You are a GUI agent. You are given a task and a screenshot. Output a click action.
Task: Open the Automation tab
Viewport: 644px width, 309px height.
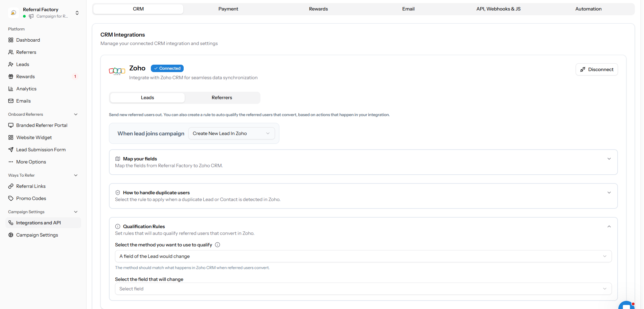pyautogui.click(x=588, y=9)
